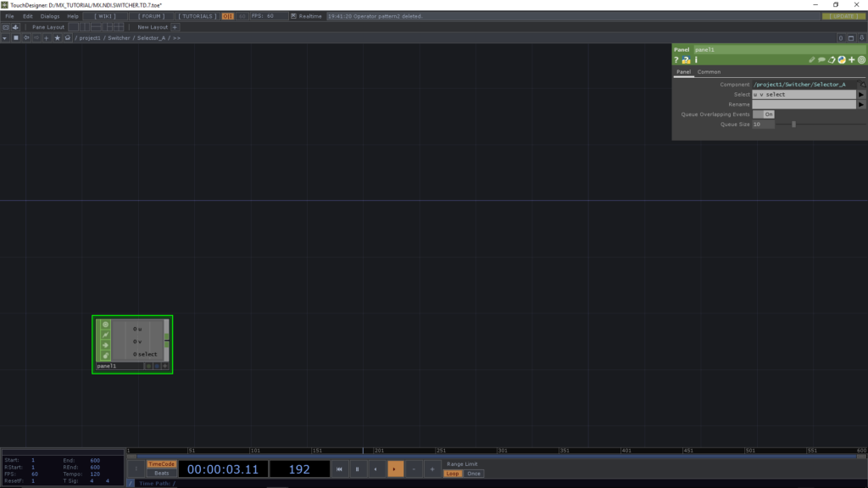Screen dimensions: 868x488
Task: Click the comment speech bubble icon
Action: pyautogui.click(x=821, y=60)
